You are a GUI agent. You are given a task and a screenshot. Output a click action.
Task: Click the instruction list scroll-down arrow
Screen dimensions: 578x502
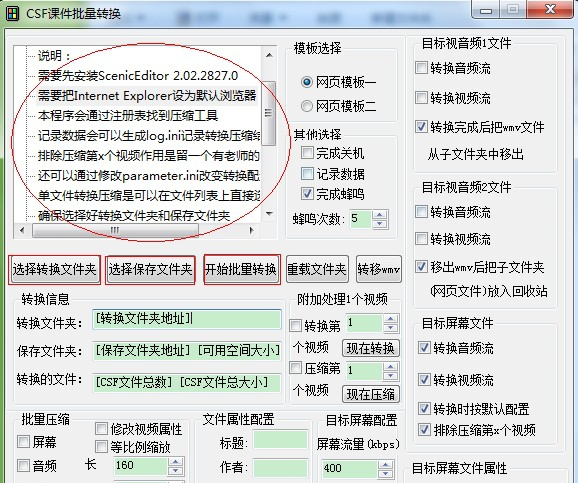click(x=269, y=214)
